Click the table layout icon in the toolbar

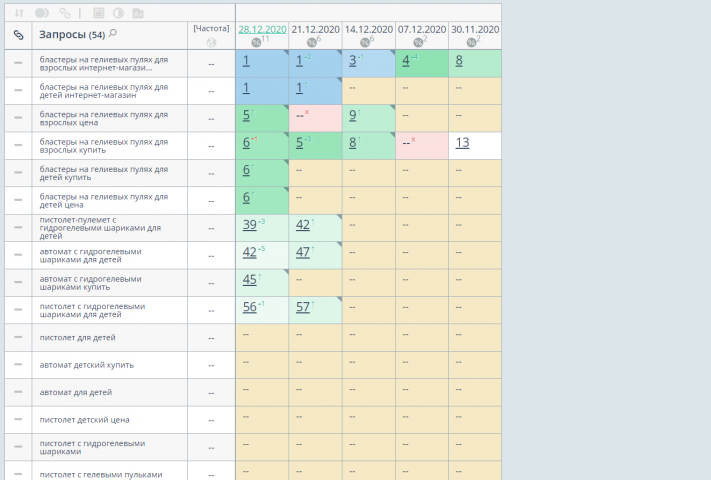(x=98, y=13)
